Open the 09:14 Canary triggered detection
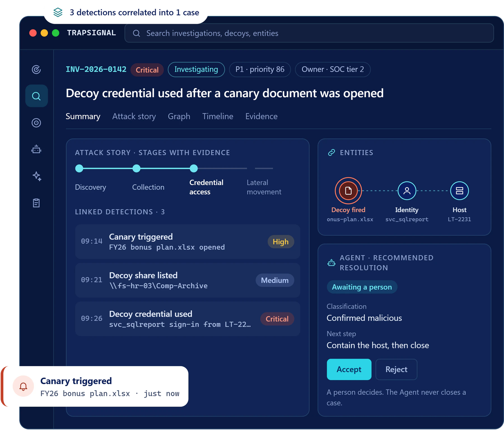 pos(188,242)
